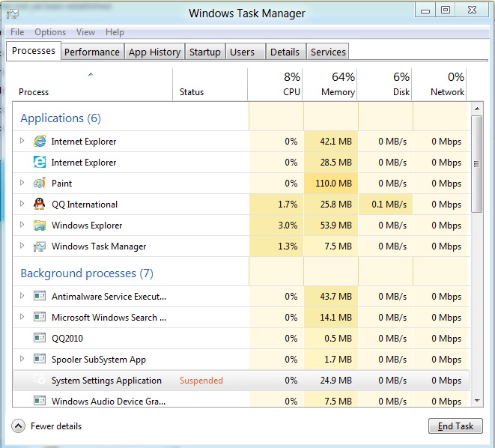Image resolution: width=495 pixels, height=448 pixels.
Task: Select the Windows Audio Device Gra... name
Action: click(x=109, y=402)
